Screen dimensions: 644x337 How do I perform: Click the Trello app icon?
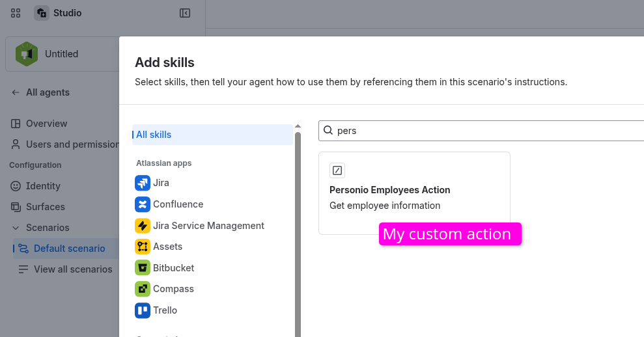[143, 310]
